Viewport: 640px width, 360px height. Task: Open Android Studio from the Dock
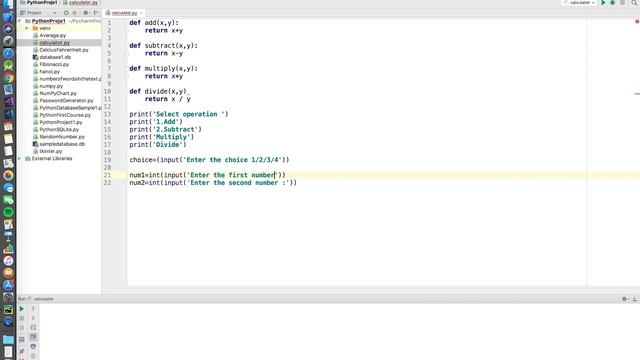click(x=8, y=66)
